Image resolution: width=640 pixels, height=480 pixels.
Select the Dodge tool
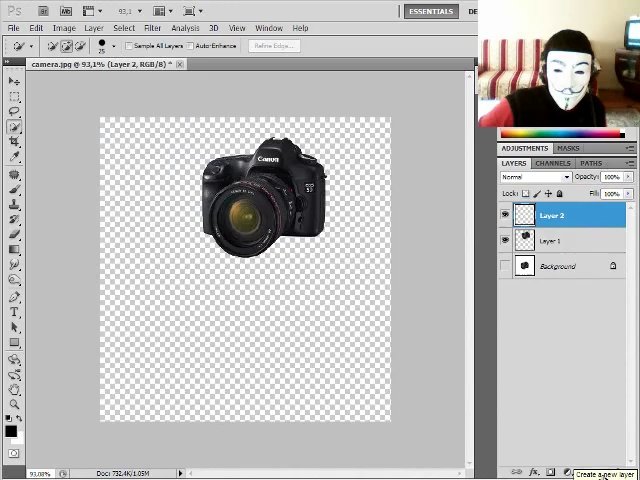[x=14, y=280]
